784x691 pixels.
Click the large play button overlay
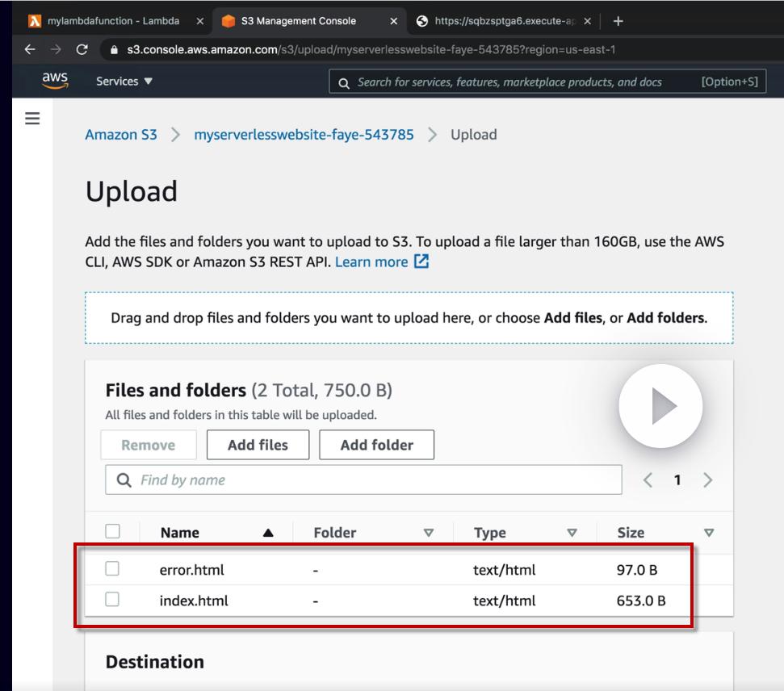coord(660,406)
